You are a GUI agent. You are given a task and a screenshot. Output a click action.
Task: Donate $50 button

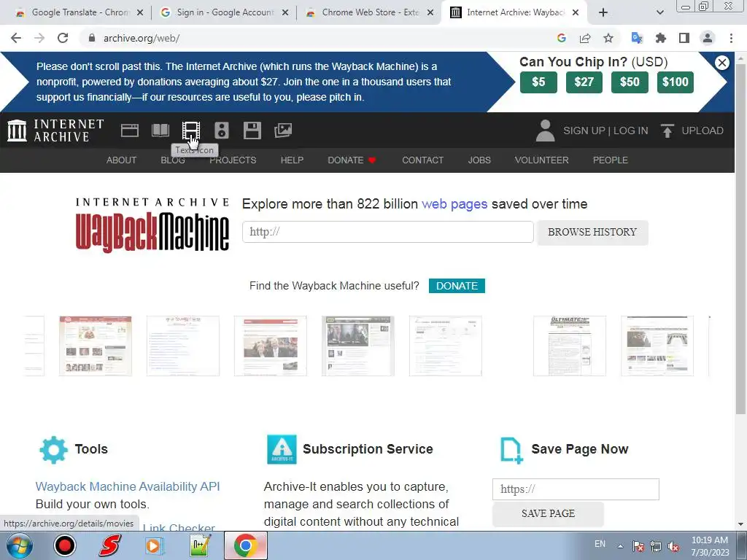(x=630, y=82)
